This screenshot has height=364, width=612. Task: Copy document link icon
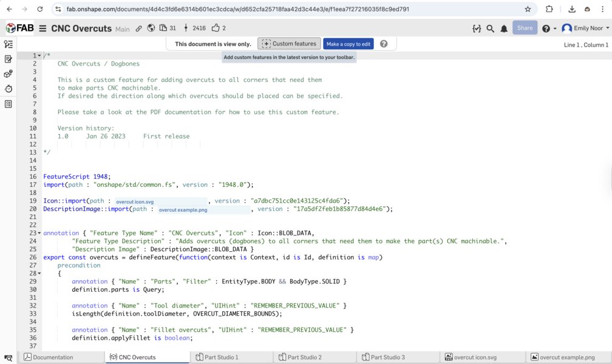click(x=138, y=29)
